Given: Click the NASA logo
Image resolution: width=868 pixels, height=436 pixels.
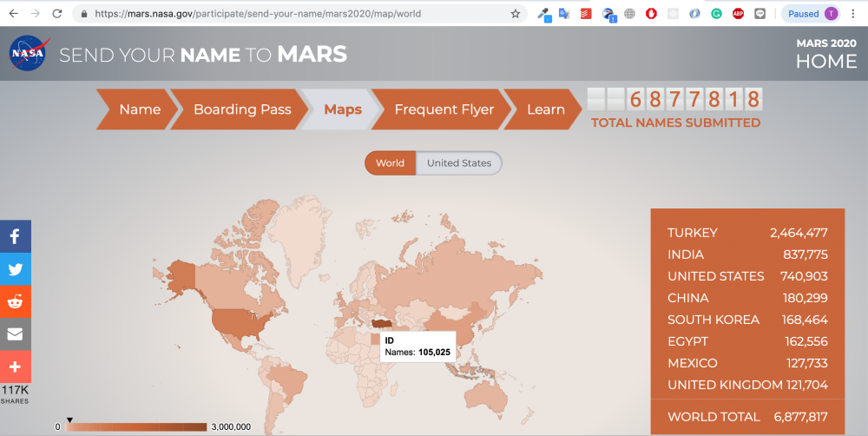Looking at the screenshot, I should click(x=28, y=55).
